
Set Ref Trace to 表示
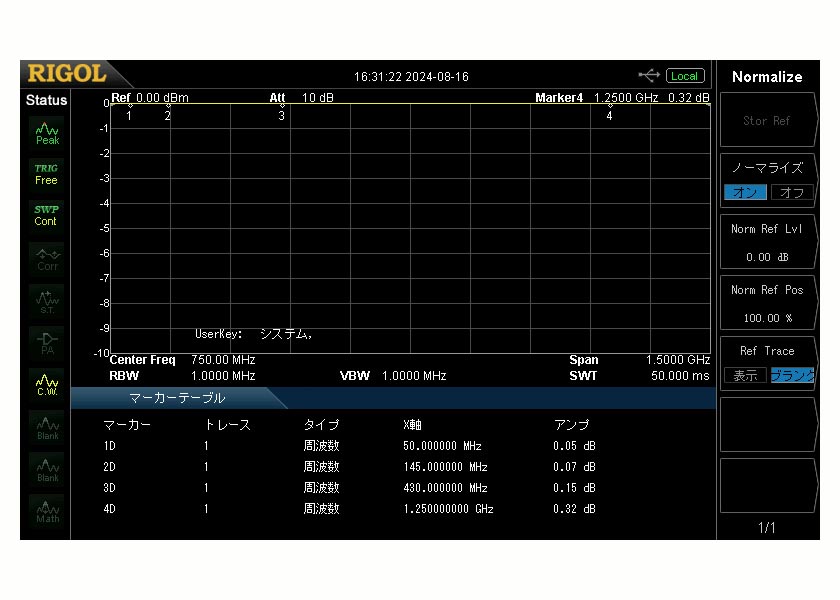click(x=745, y=376)
